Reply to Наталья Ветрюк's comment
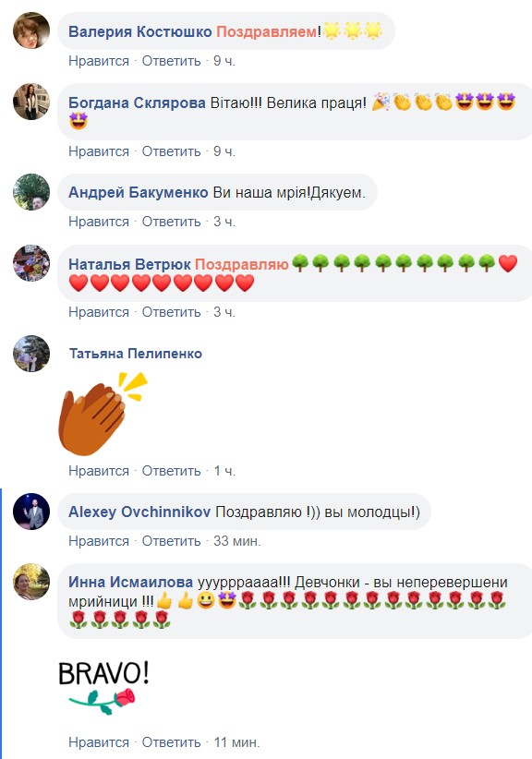 click(x=172, y=312)
